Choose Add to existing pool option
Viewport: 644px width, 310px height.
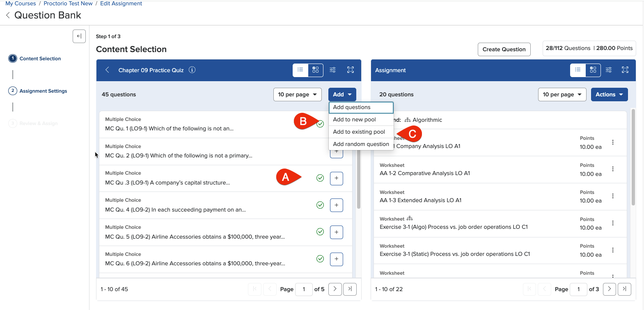pyautogui.click(x=361, y=132)
